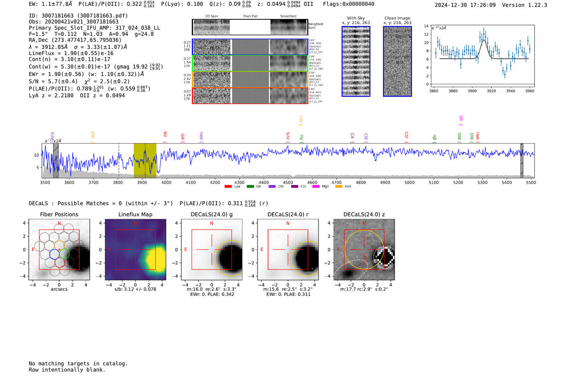This screenshot has width=576, height=392.
Task: Click the Obs 20200421v021_3007181663 line
Action: point(74,22)
